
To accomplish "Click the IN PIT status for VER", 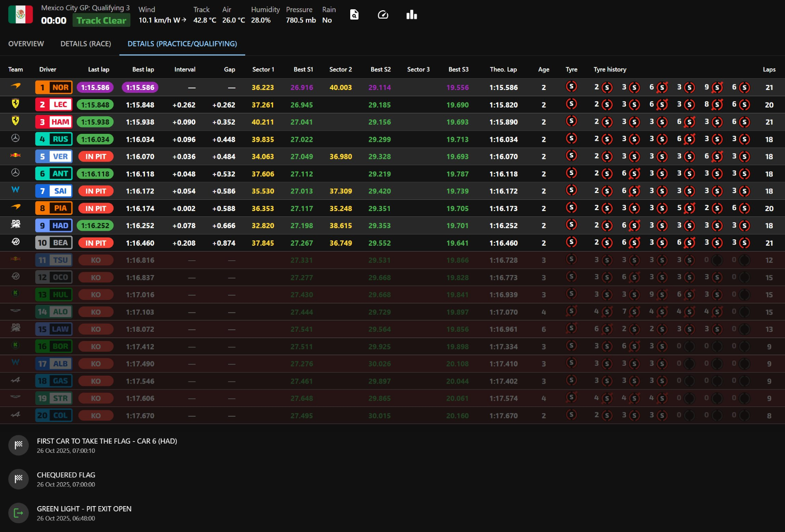I will (x=95, y=157).
